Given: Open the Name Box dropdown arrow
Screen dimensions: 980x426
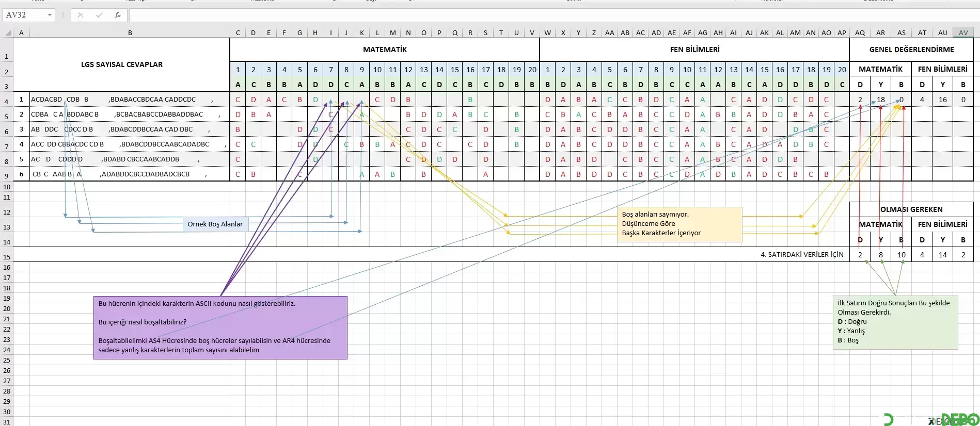Looking at the screenshot, I should click(50, 15).
